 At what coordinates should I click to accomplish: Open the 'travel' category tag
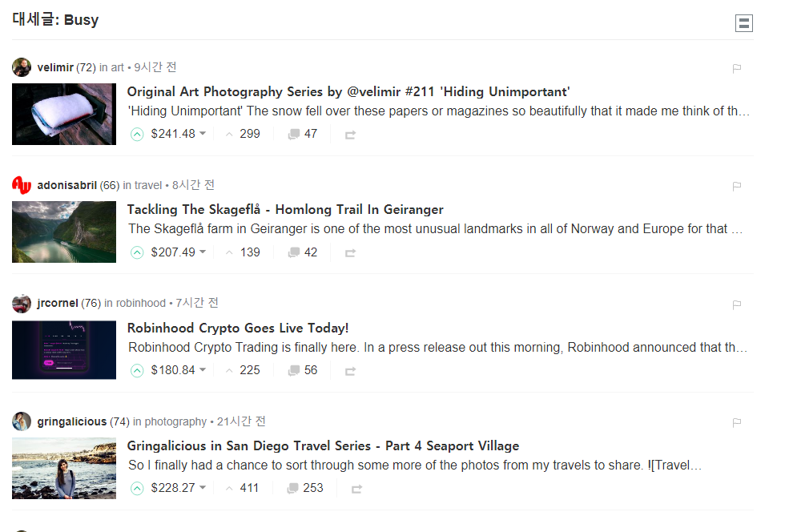click(x=148, y=185)
